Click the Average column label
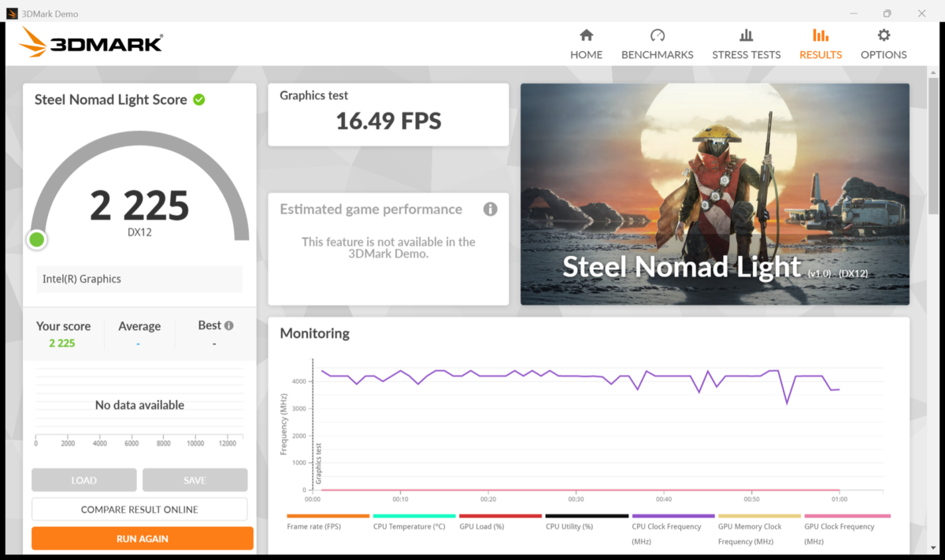 click(x=139, y=326)
